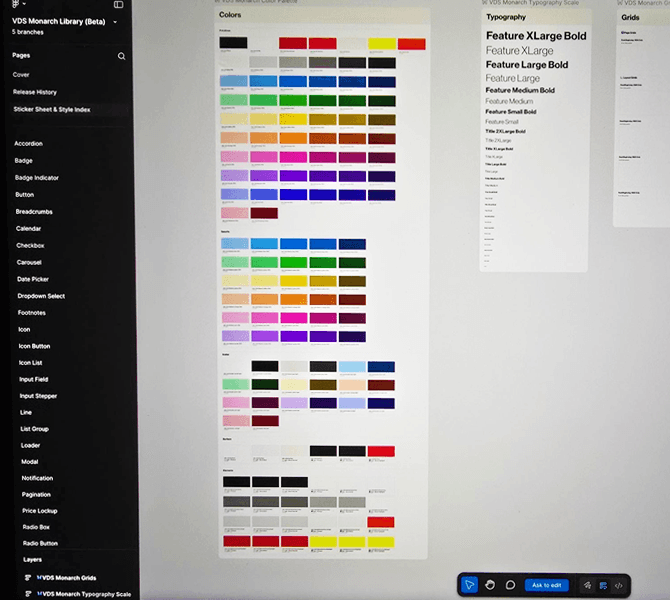Click the first black swatch under Colors heading

[233, 42]
